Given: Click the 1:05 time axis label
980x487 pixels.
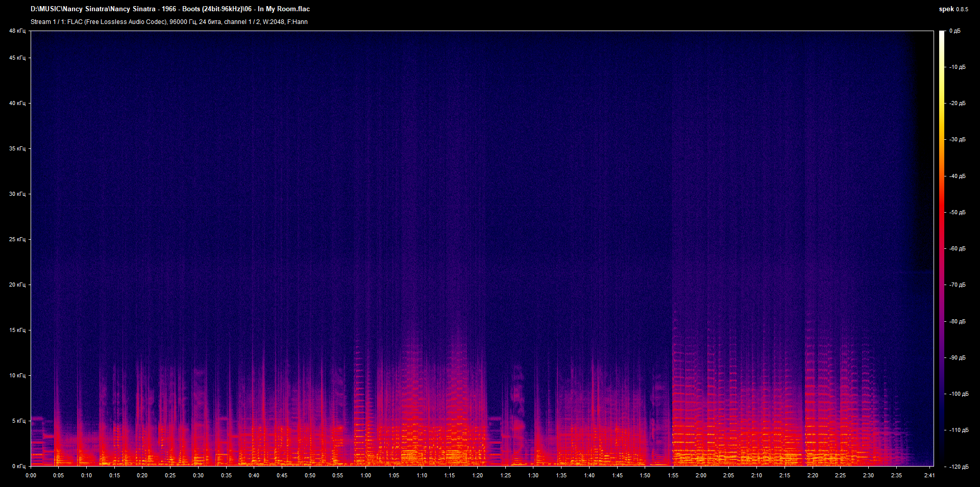Looking at the screenshot, I should (394, 475).
